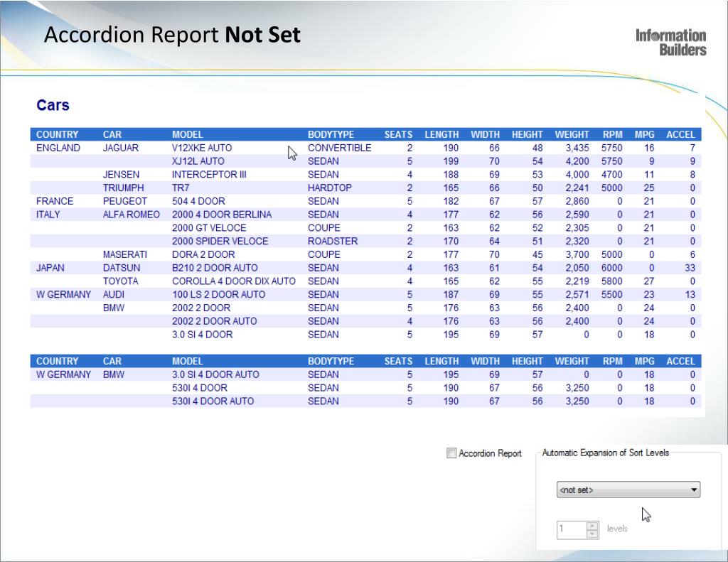Image resolution: width=728 pixels, height=562 pixels.
Task: Click the ACCEL header in first table
Action: pyautogui.click(x=680, y=134)
